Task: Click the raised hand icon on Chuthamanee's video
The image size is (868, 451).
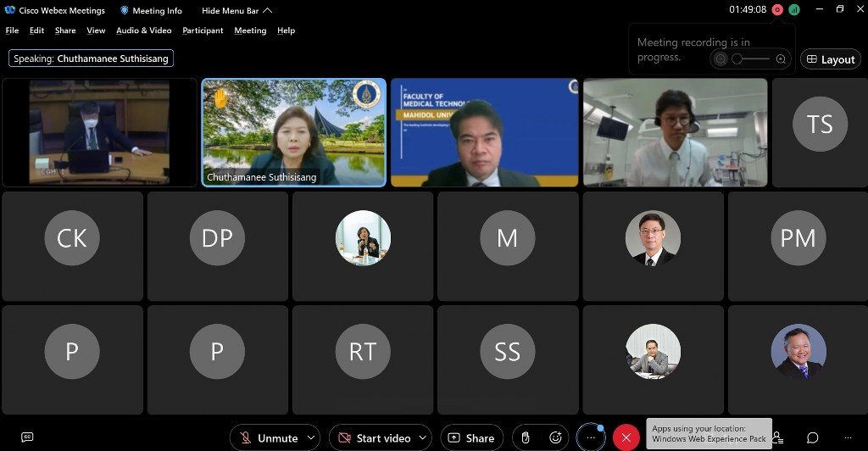Action: point(221,99)
